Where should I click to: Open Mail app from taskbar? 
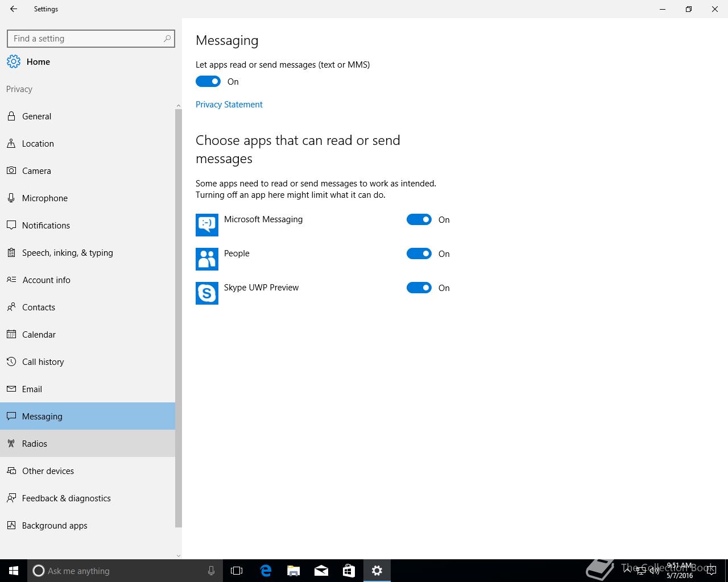pos(321,571)
